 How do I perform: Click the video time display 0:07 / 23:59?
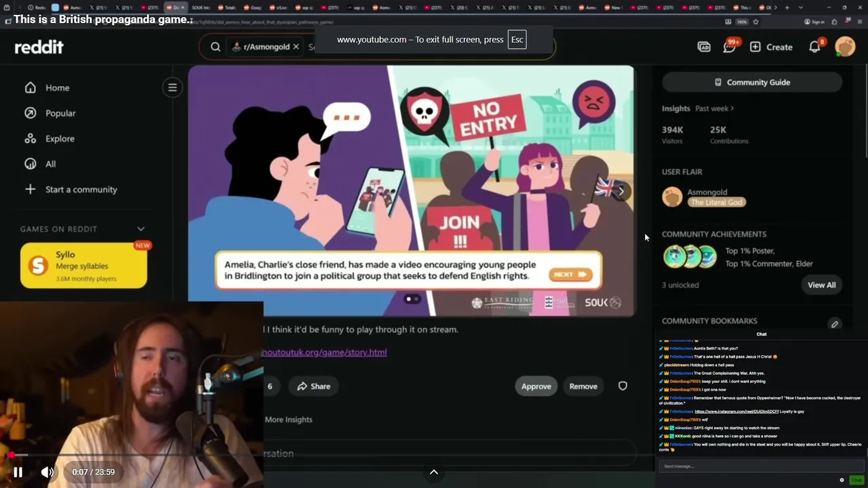tap(94, 472)
